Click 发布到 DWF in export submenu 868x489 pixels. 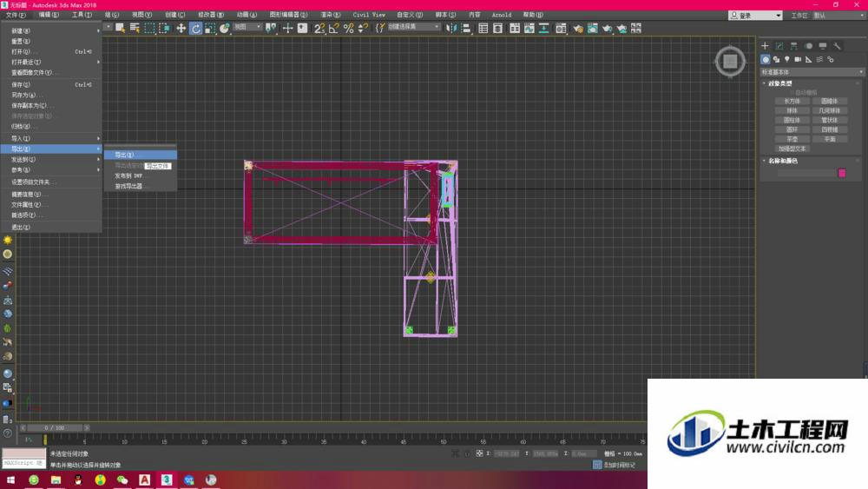[x=141, y=176]
